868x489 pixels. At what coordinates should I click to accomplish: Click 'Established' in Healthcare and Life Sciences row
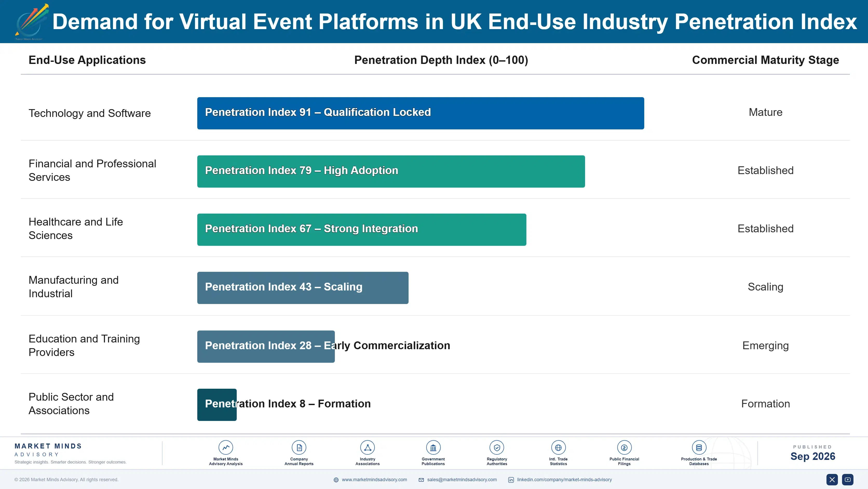pyautogui.click(x=765, y=229)
